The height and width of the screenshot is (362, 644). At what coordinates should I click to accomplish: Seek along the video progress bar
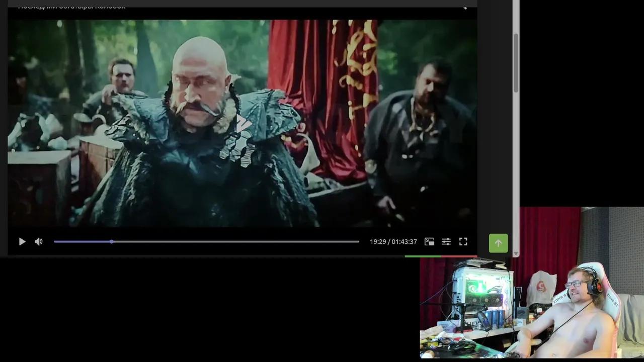click(x=206, y=242)
